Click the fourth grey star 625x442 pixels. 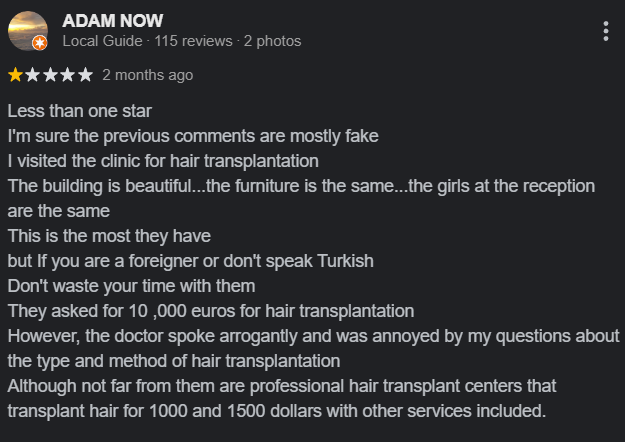tap(68, 75)
